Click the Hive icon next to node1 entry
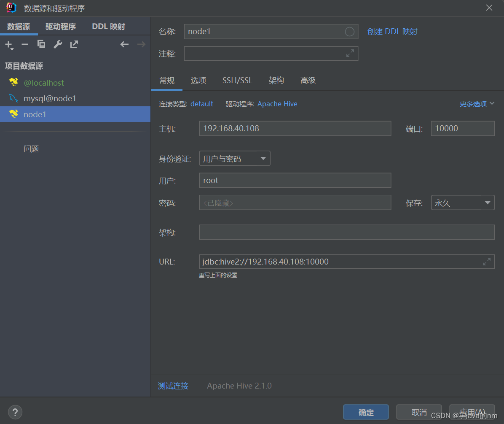 (x=13, y=114)
